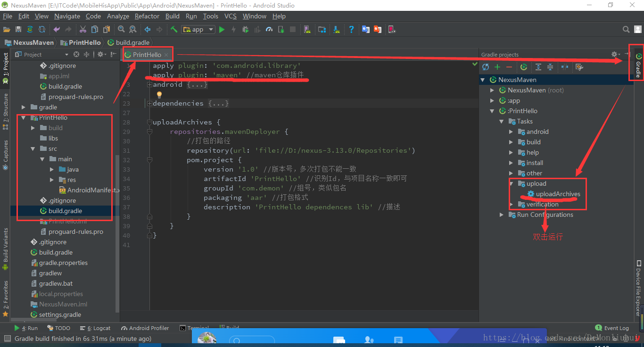The height and width of the screenshot is (347, 644).
Task: Attach Gradle project with plus icon
Action: pos(497,67)
